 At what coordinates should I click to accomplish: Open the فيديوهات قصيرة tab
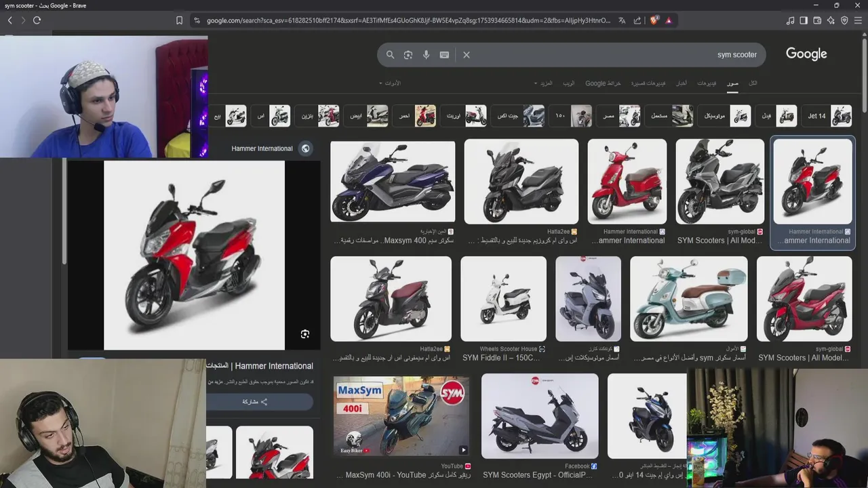(x=648, y=83)
